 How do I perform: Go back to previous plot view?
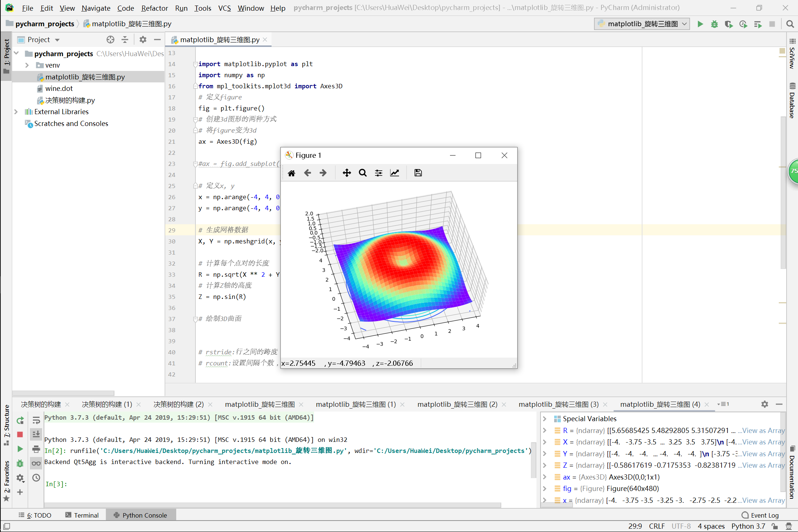[307, 173]
